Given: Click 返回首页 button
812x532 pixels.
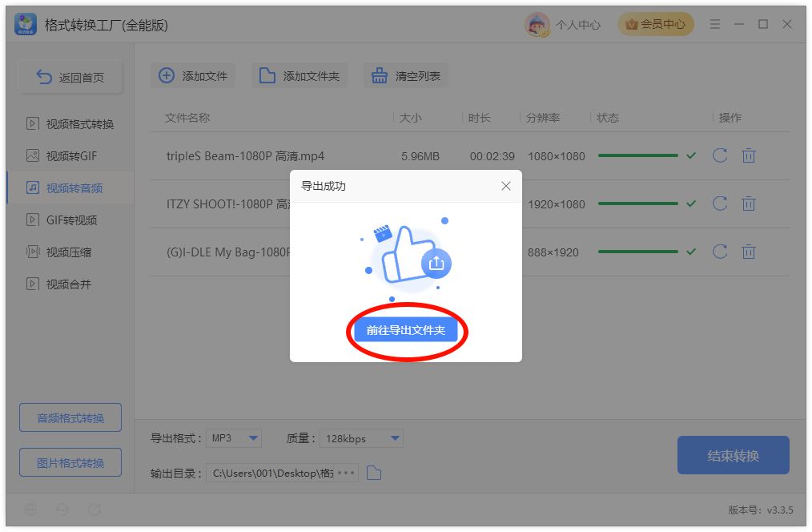Looking at the screenshot, I should (70, 77).
